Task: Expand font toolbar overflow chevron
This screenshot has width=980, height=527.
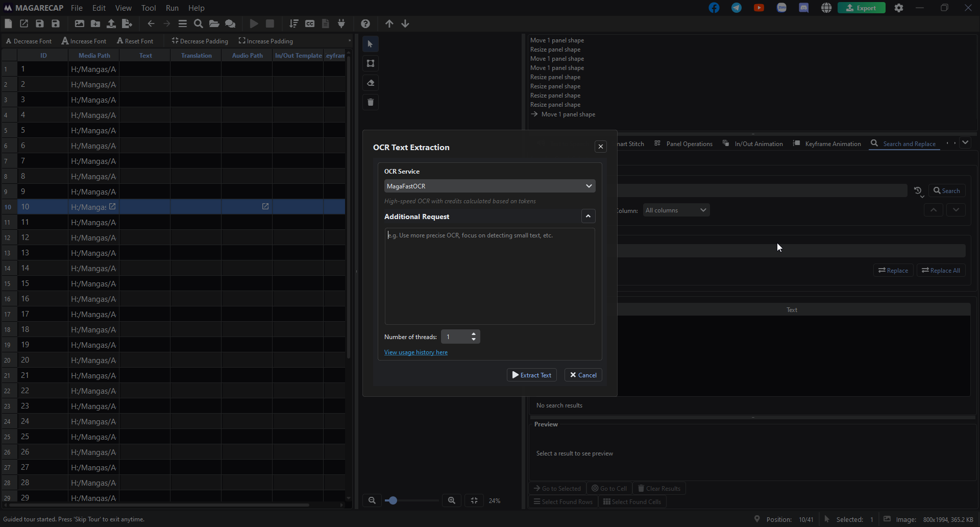Action: point(349,41)
